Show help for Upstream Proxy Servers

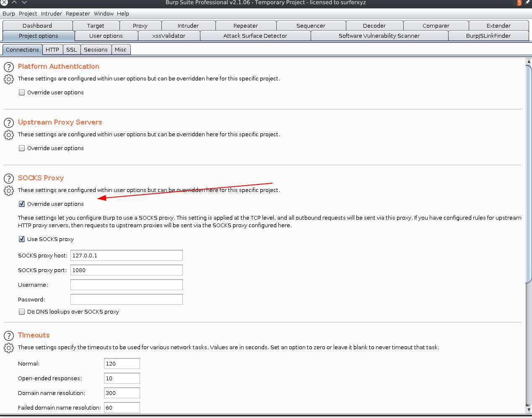tap(9, 122)
